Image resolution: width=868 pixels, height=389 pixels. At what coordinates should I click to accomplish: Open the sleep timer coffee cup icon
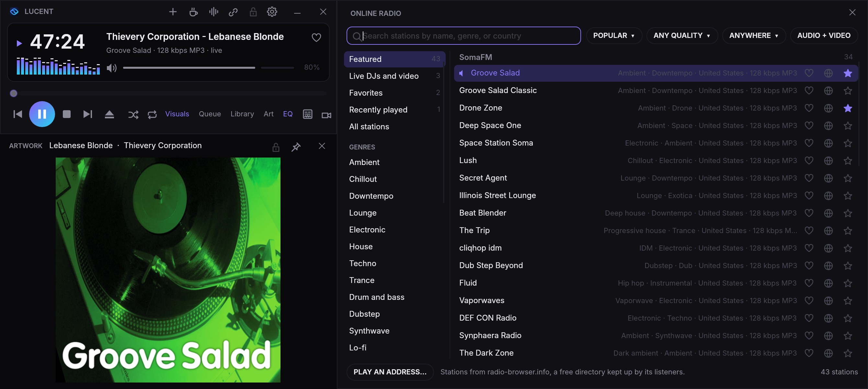click(193, 12)
